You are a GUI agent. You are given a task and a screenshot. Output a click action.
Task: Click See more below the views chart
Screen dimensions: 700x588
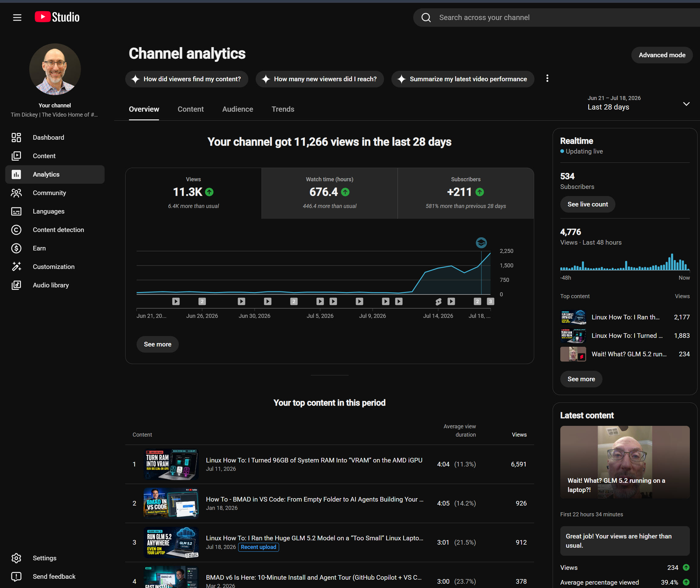pyautogui.click(x=158, y=344)
